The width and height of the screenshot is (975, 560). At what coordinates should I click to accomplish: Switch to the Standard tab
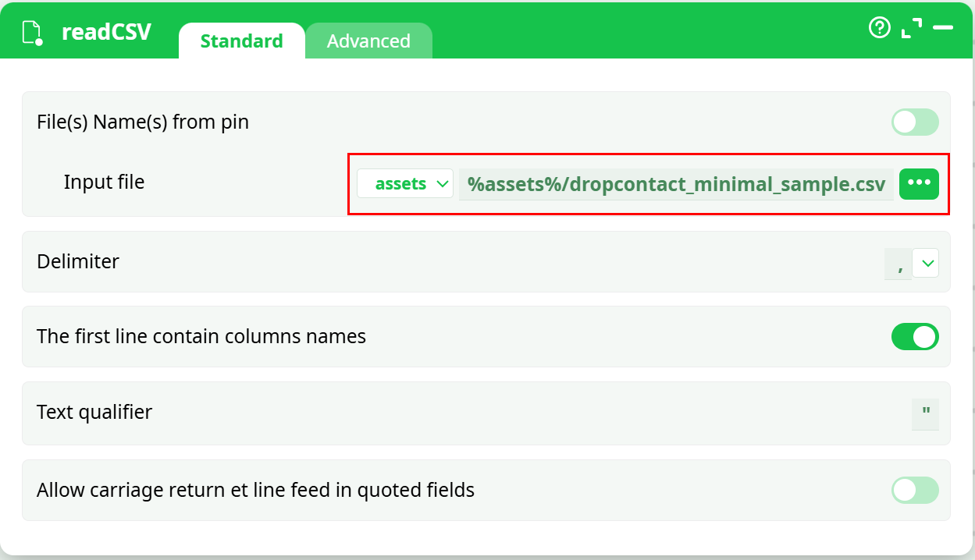(241, 41)
